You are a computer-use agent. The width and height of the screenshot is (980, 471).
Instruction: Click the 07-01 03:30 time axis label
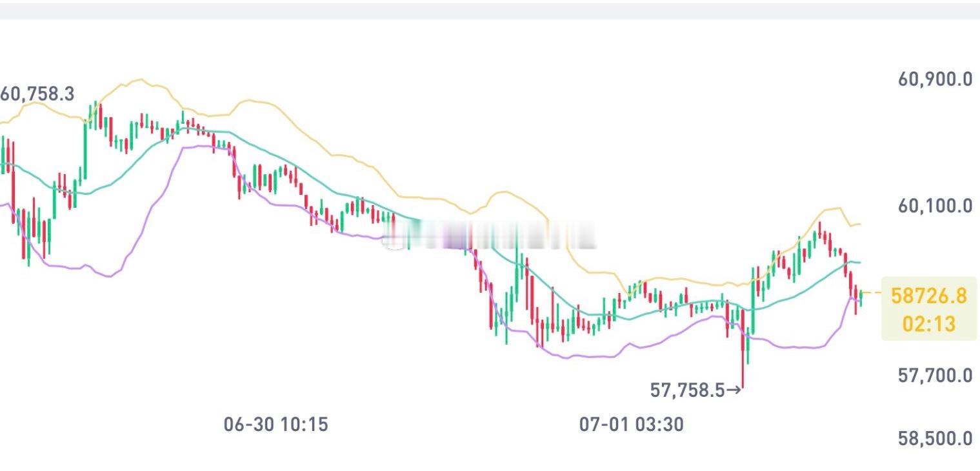[631, 425]
